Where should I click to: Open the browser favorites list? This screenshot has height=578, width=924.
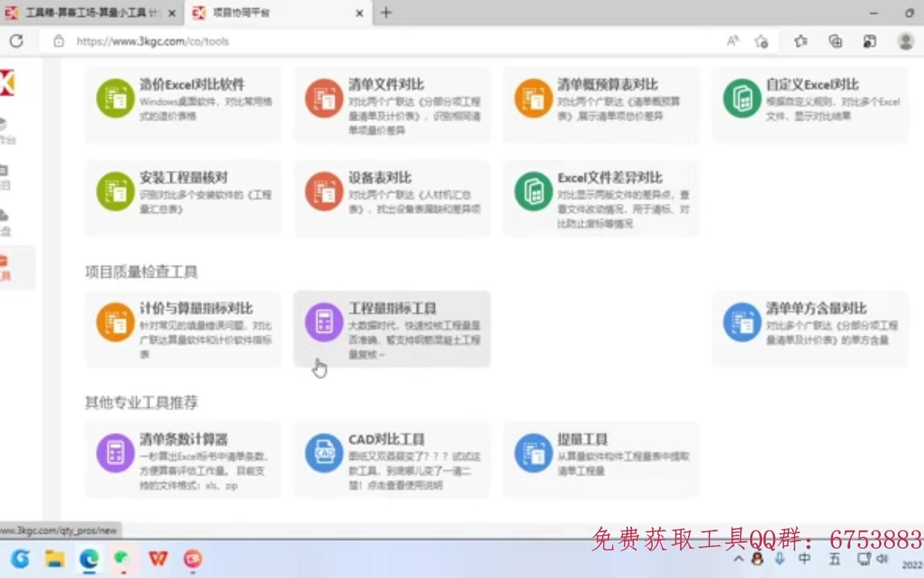[x=800, y=41]
